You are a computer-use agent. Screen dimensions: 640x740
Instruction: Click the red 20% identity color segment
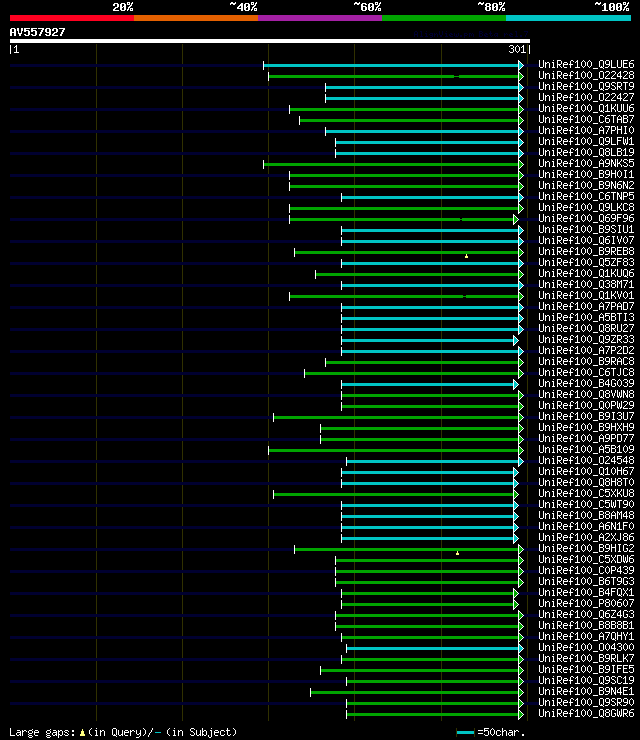pos(72,18)
